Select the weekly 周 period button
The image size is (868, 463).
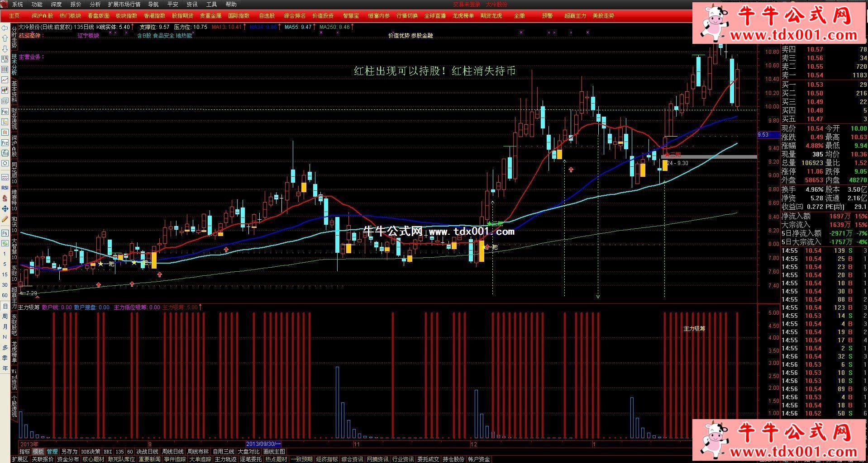click(x=5, y=316)
